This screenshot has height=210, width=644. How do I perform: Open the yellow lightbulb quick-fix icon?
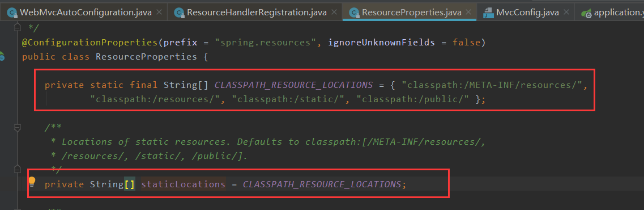pos(32,182)
